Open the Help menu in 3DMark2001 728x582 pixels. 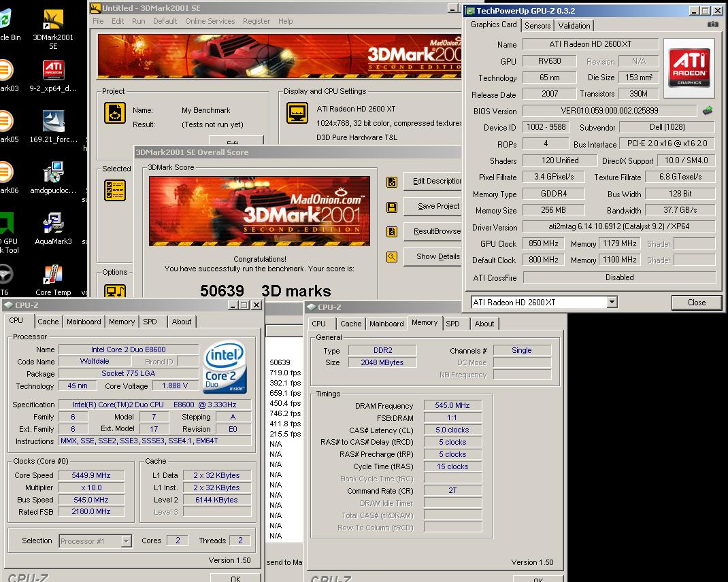[286, 21]
